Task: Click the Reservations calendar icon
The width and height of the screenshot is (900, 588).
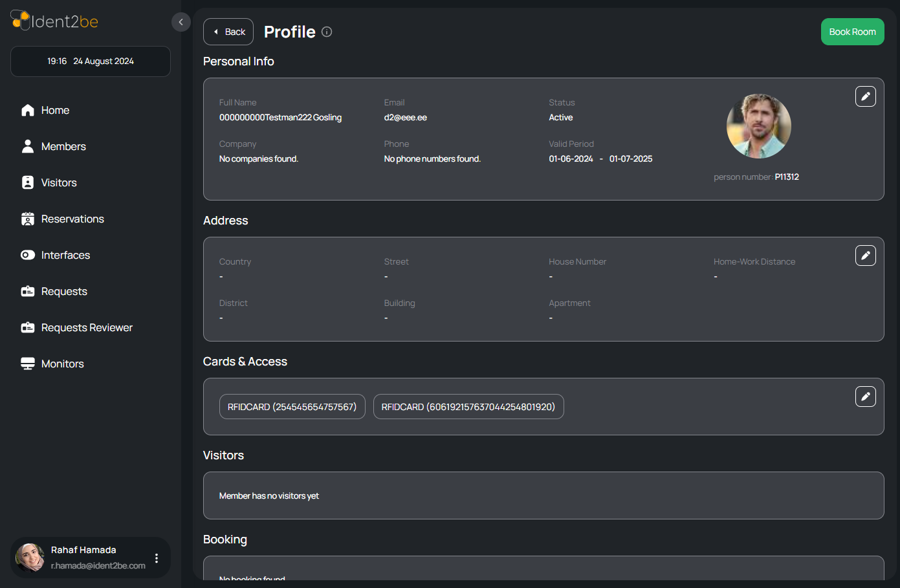Action: pos(28,219)
